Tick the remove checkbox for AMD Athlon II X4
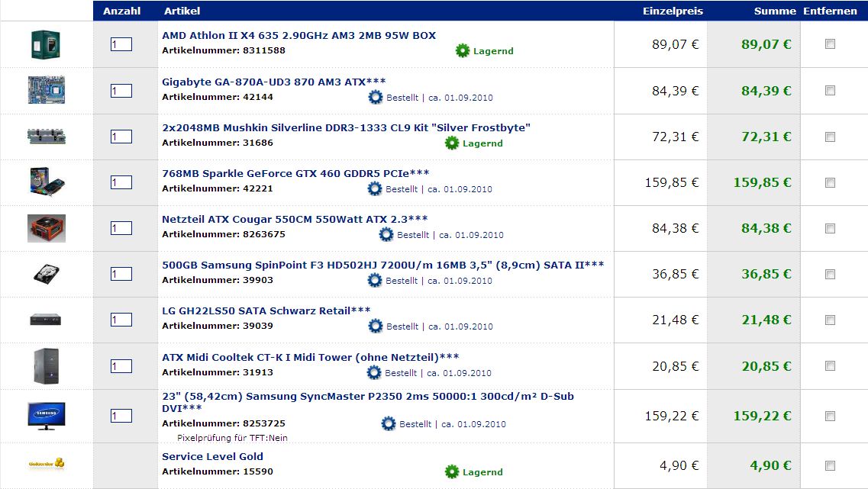This screenshot has width=868, height=489. point(830,43)
